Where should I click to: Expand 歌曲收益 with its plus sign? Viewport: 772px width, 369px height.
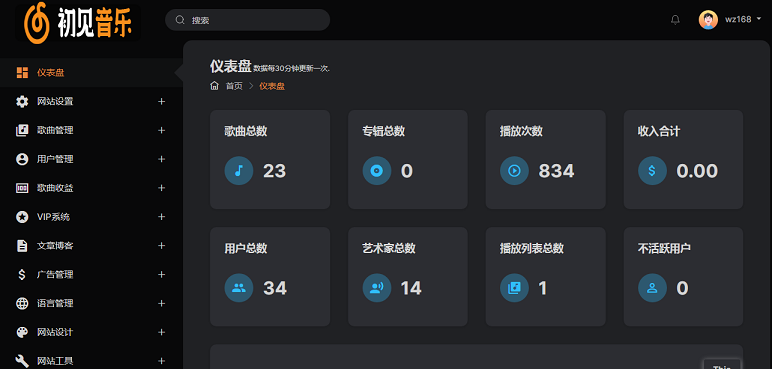(161, 188)
